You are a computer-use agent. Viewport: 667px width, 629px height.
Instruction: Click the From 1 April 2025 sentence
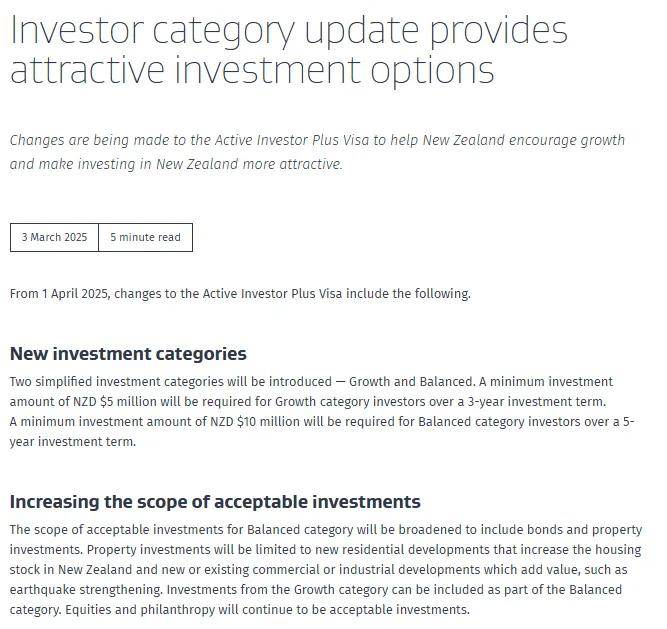[240, 294]
